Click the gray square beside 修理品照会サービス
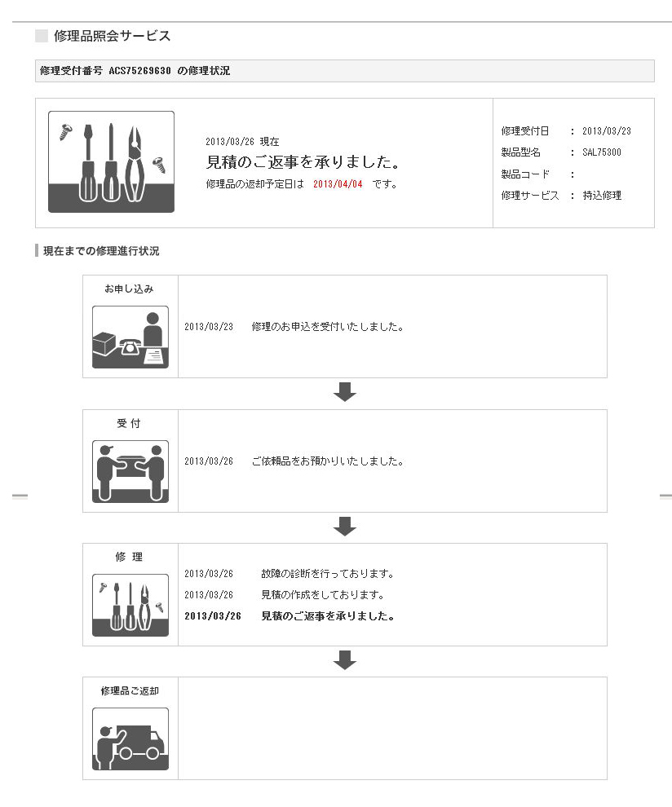The image size is (672, 807). click(42, 36)
